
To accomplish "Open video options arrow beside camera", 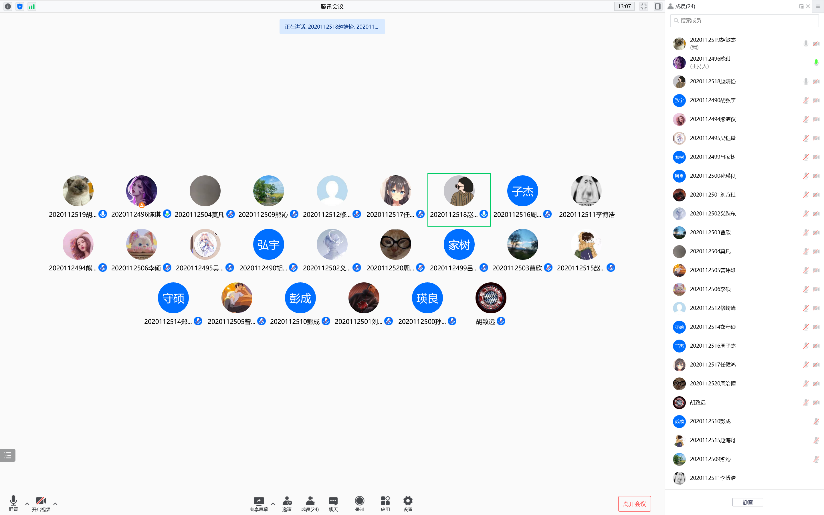I will pos(54,502).
